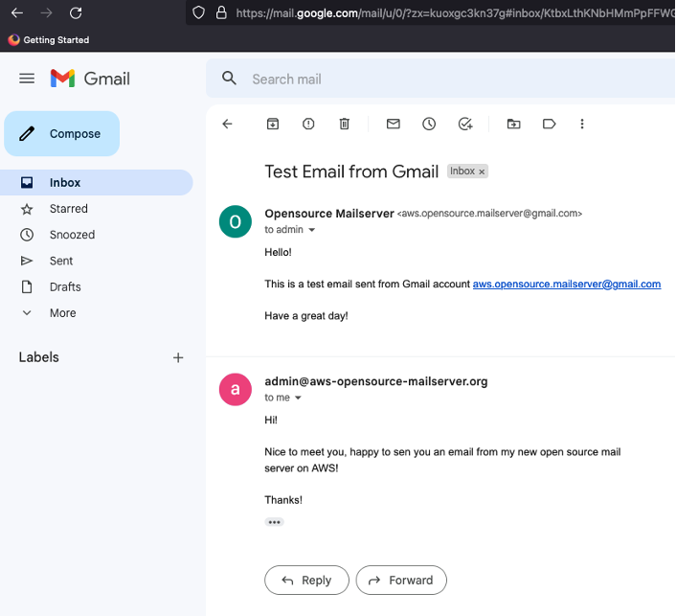
Task: Click the browser forward arrow
Action: 46,13
